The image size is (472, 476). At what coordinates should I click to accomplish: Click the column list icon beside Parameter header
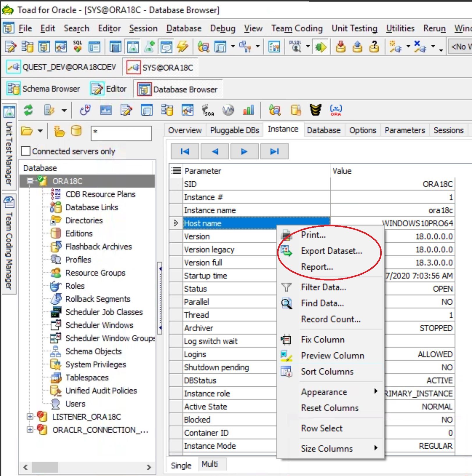(x=176, y=171)
